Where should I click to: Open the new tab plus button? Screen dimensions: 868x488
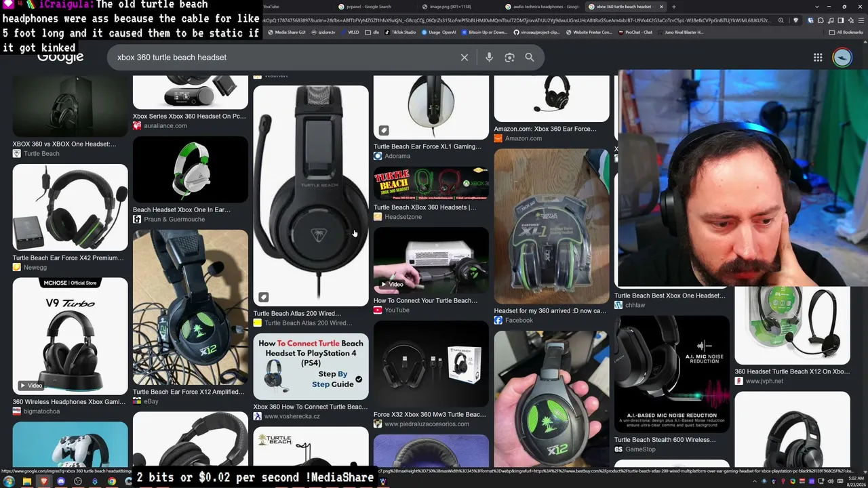(673, 7)
